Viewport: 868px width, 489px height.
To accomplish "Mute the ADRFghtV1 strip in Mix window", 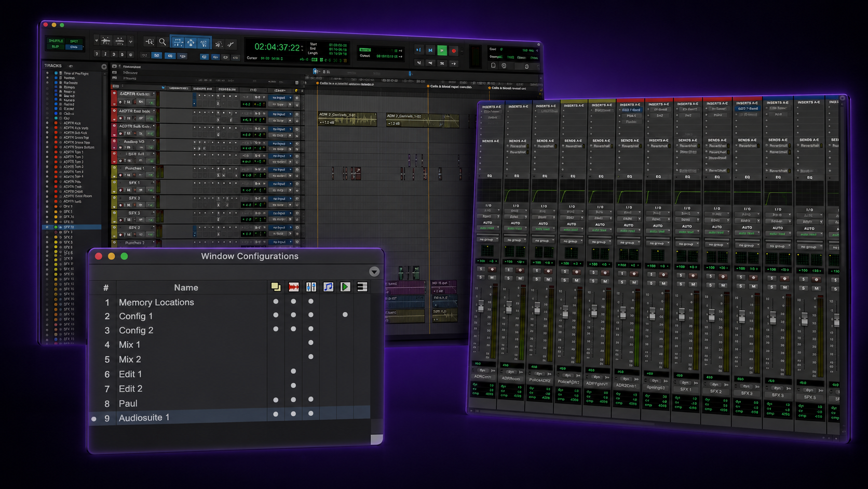I will [x=605, y=281].
